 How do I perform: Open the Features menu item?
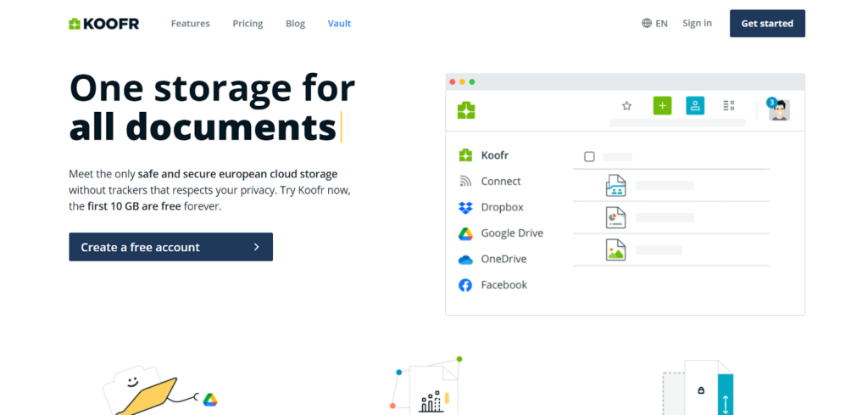coord(191,24)
